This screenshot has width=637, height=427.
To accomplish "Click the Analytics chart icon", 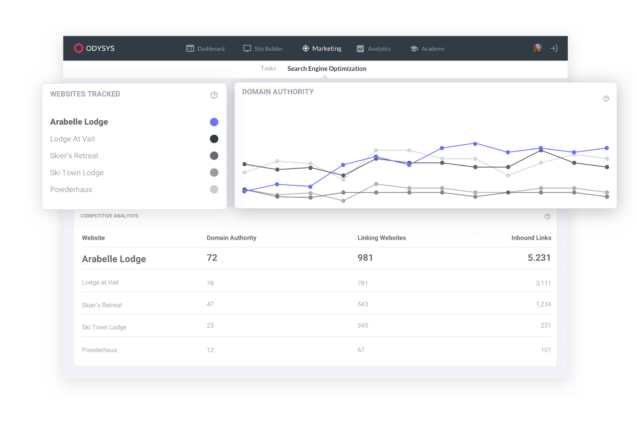I will pyautogui.click(x=360, y=49).
